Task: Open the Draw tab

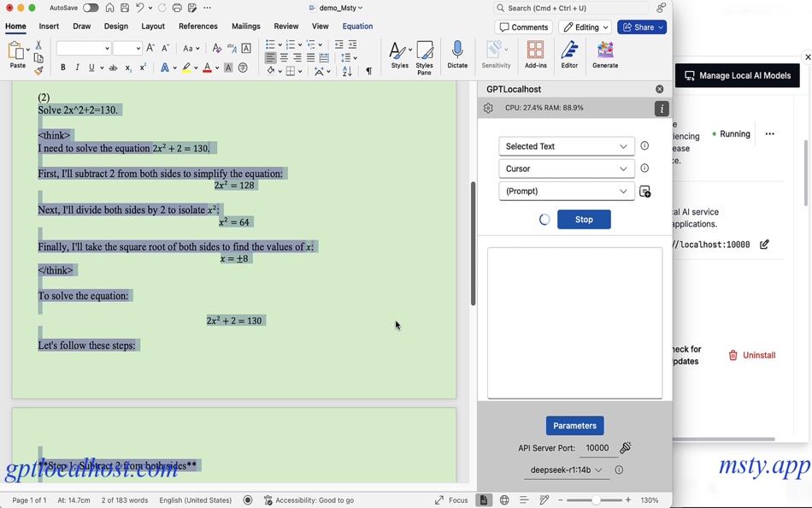Action: [x=81, y=26]
